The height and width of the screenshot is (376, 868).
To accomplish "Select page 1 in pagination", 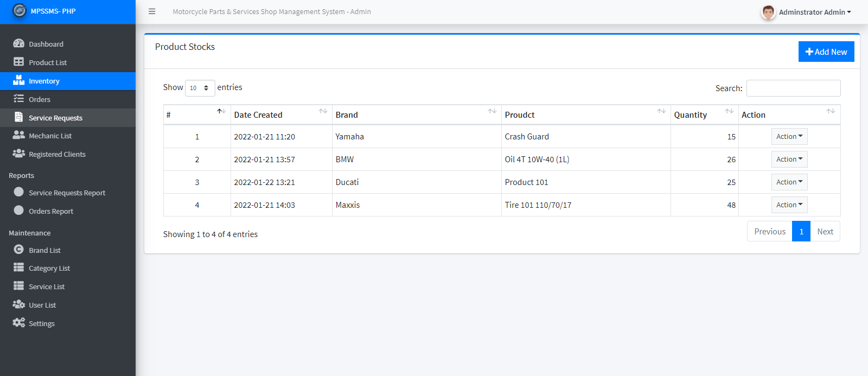I will [x=801, y=231].
